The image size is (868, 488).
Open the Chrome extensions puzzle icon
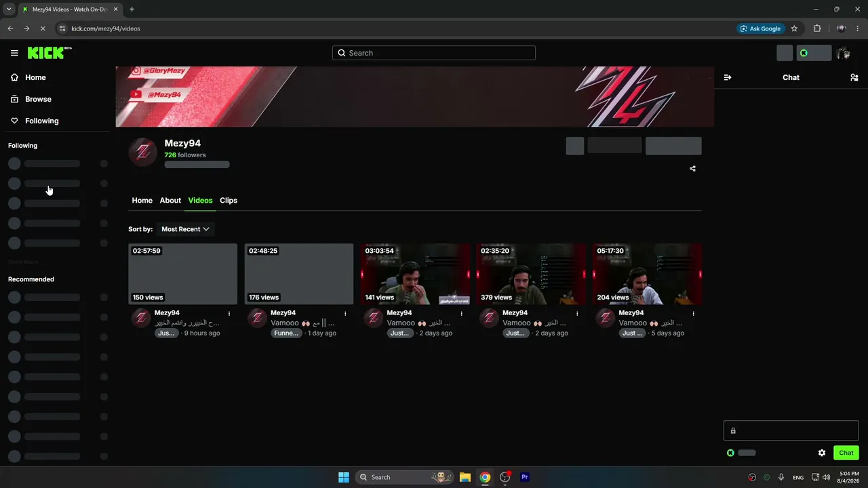point(816,28)
